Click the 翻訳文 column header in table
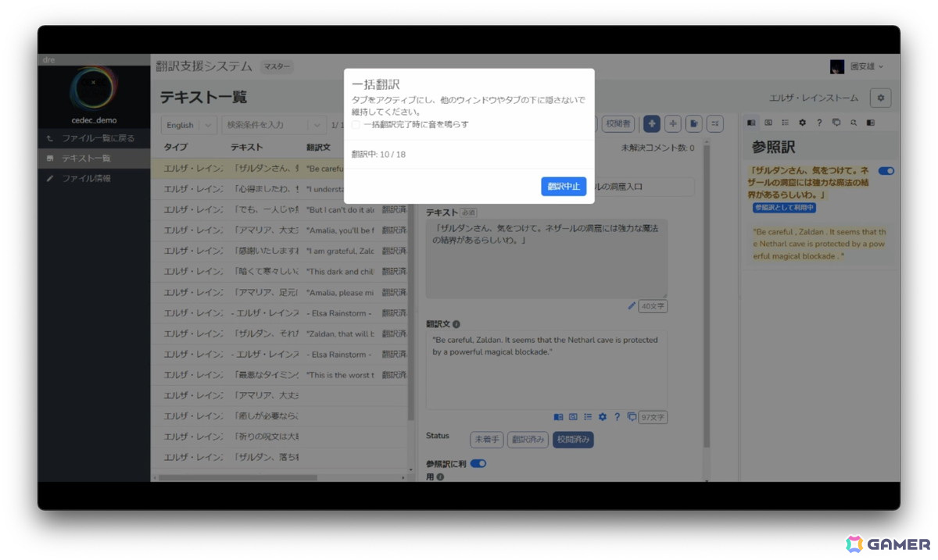The width and height of the screenshot is (938, 560). (319, 147)
